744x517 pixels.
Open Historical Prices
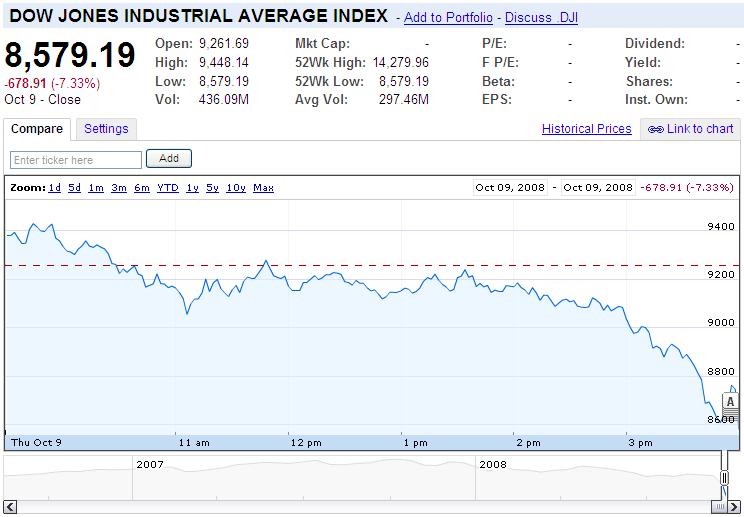(x=586, y=129)
